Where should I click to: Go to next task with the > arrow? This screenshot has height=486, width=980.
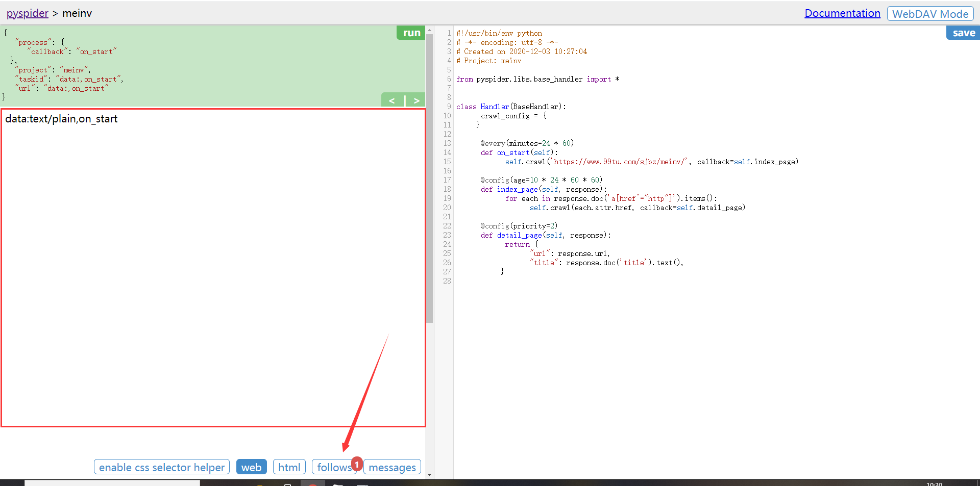coord(416,100)
